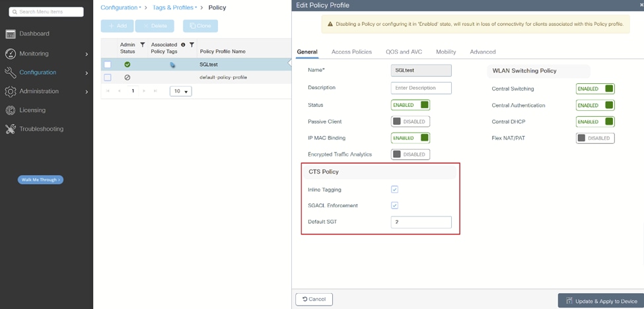Go to next page of policy list

click(x=144, y=91)
